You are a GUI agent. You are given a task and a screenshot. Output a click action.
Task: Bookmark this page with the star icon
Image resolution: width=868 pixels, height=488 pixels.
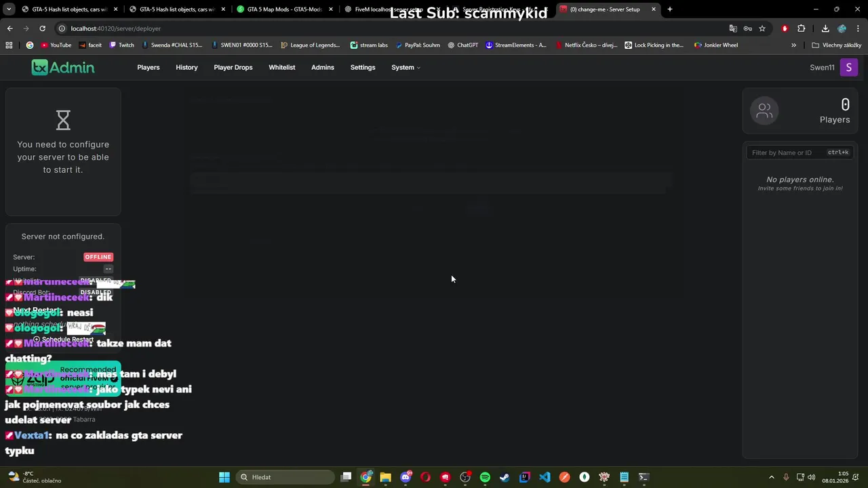pyautogui.click(x=762, y=28)
